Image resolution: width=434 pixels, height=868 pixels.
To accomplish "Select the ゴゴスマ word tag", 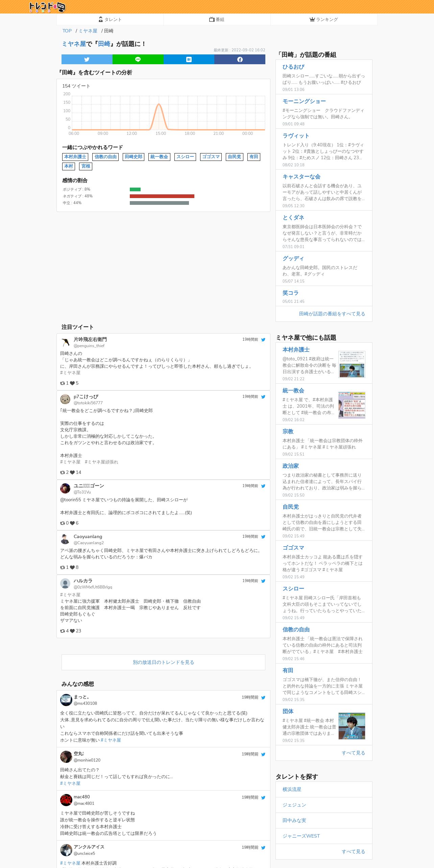I will point(211,157).
